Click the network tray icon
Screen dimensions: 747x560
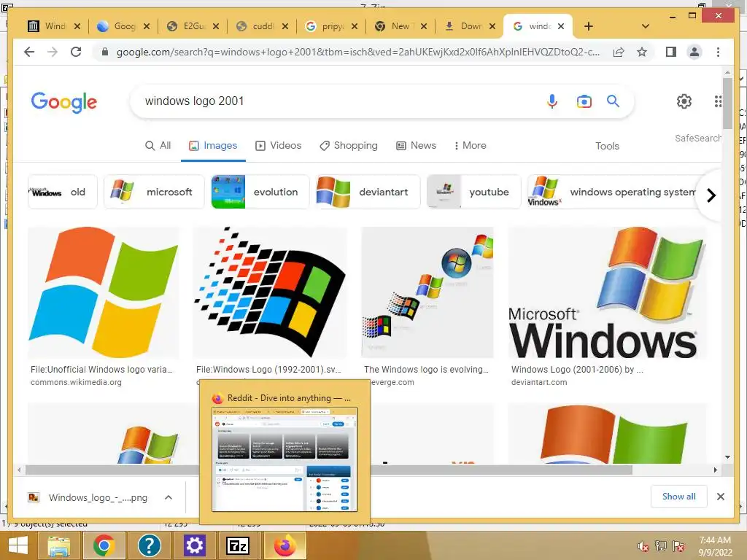[661, 545]
